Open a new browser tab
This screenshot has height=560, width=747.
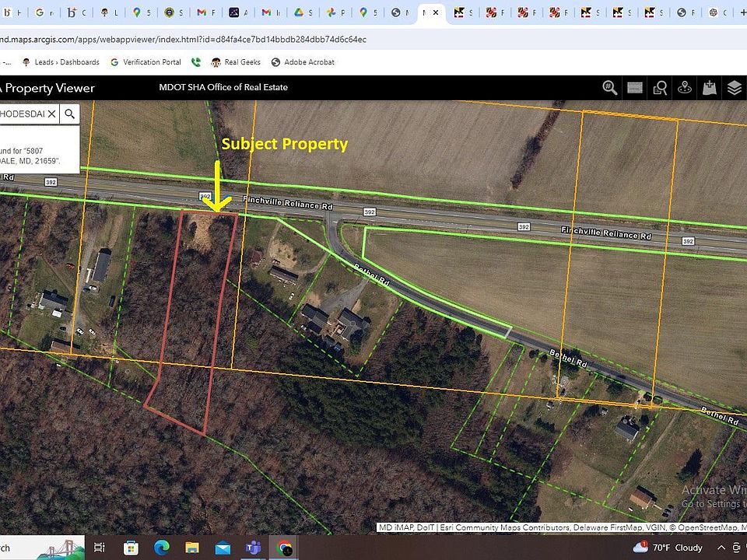[x=742, y=13]
